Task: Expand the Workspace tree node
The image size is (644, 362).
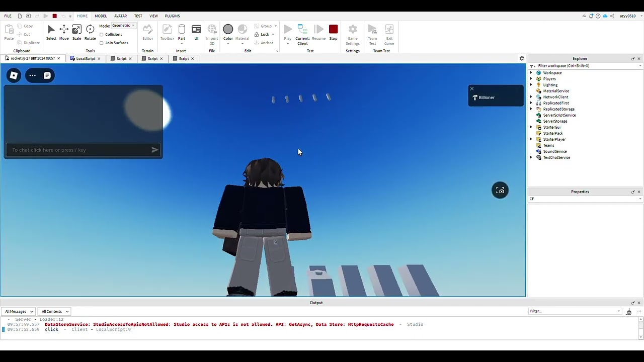Action: [531, 73]
